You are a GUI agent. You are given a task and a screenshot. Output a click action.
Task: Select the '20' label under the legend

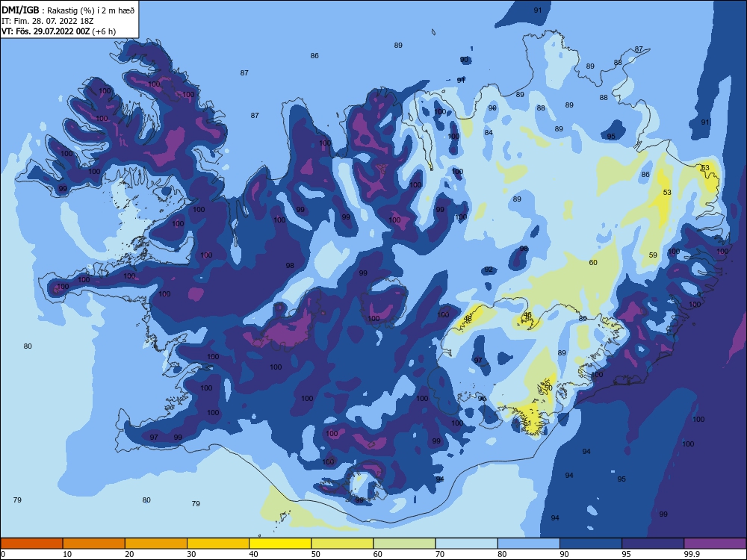129,554
